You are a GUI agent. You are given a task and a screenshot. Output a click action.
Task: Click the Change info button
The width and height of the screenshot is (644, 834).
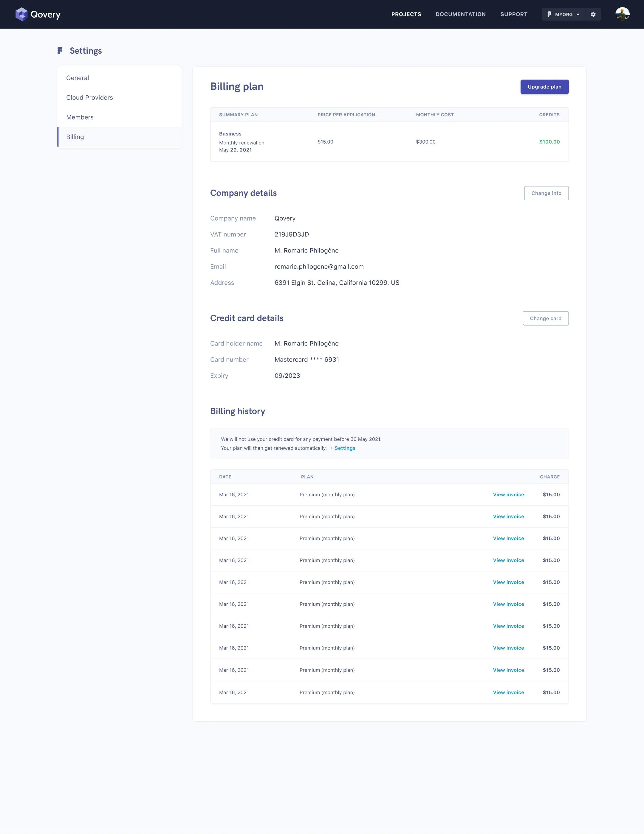tap(546, 193)
